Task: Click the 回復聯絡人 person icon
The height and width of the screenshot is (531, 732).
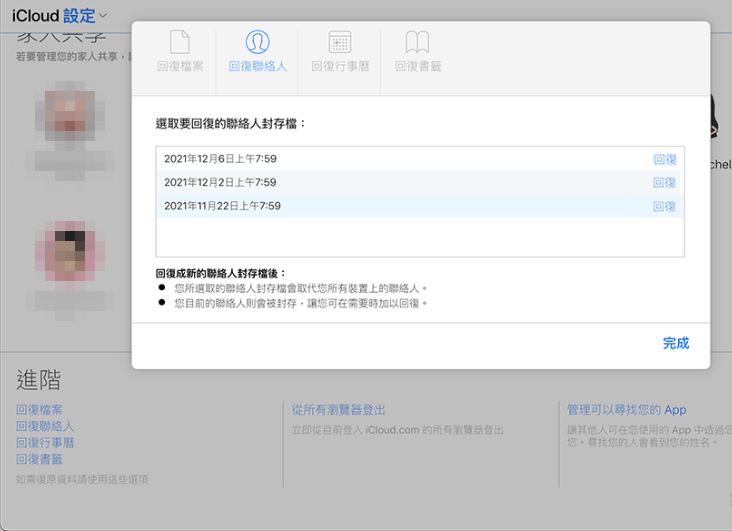Action: point(257,42)
